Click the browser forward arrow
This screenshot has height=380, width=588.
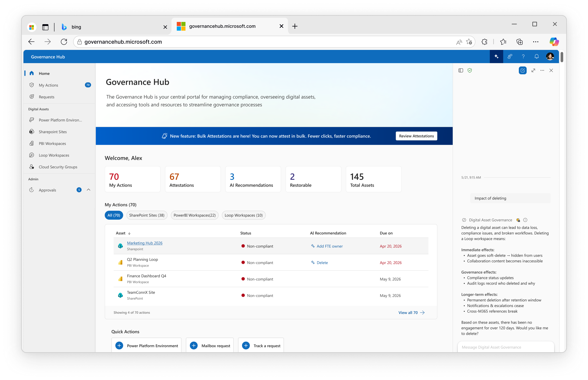click(x=48, y=42)
